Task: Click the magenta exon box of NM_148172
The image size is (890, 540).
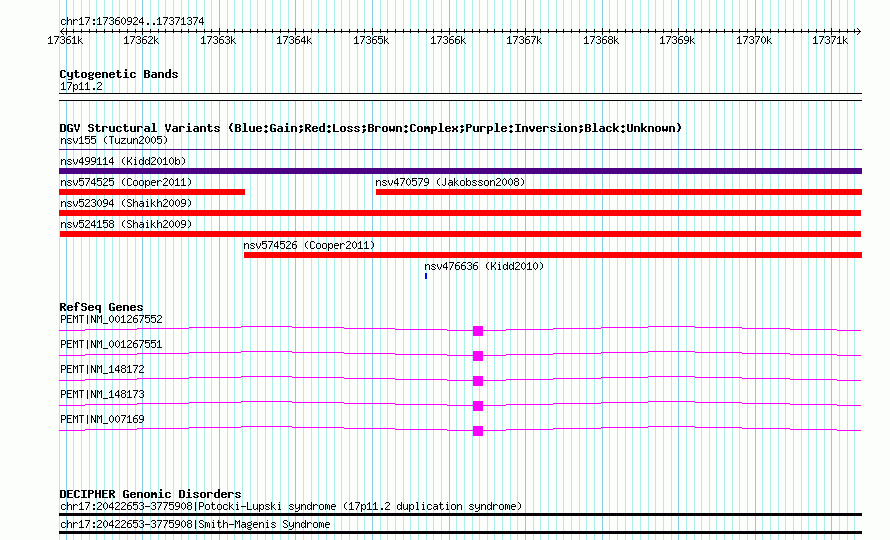Action: pyautogui.click(x=478, y=381)
